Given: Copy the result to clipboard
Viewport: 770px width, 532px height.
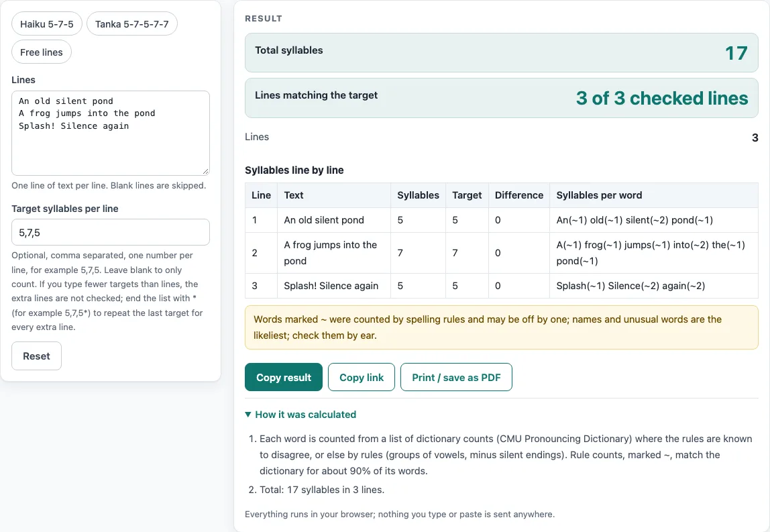Looking at the screenshot, I should [283, 377].
